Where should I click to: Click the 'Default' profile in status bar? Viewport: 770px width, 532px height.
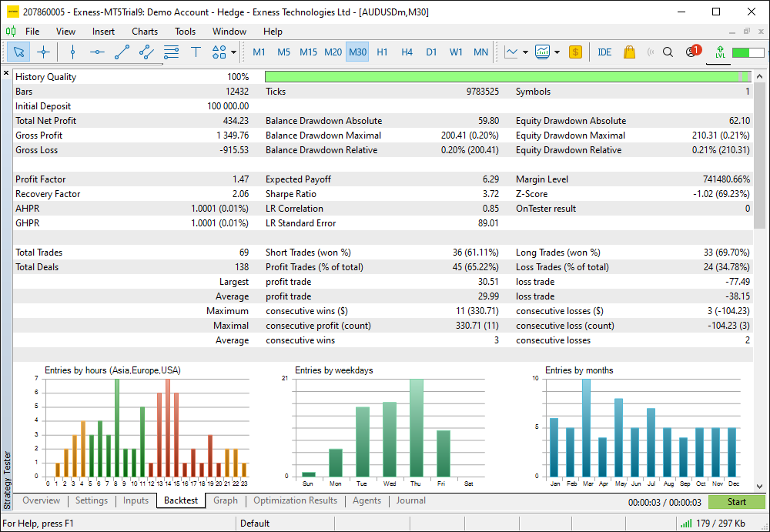(x=254, y=524)
